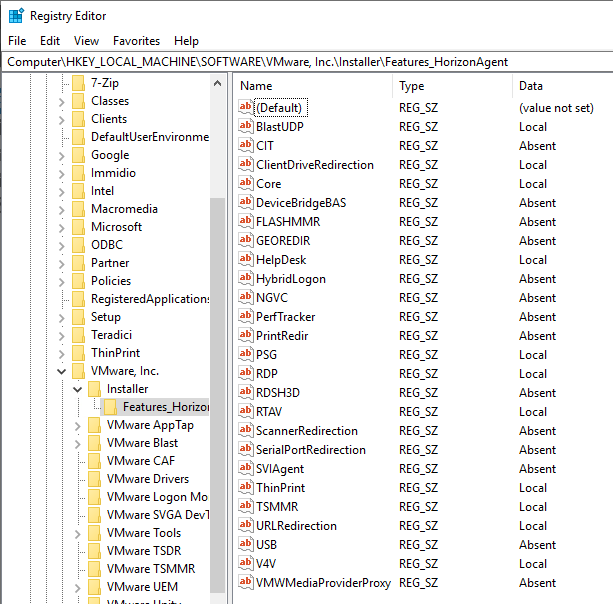The image size is (613, 604).
Task: Sort values by Type column header
Action: tap(453, 86)
